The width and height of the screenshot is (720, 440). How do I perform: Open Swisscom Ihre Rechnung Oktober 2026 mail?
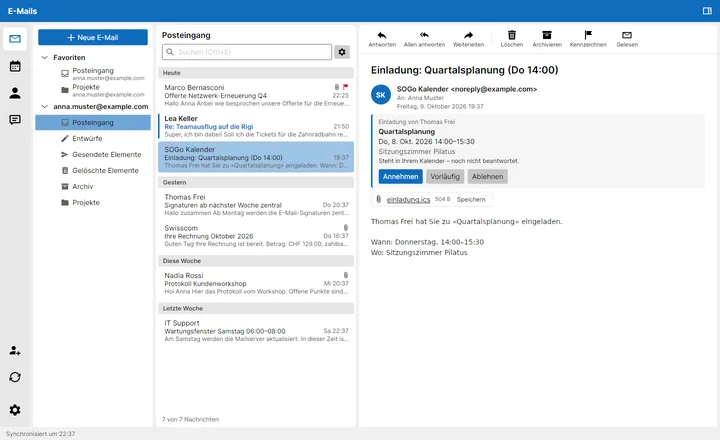pos(256,236)
